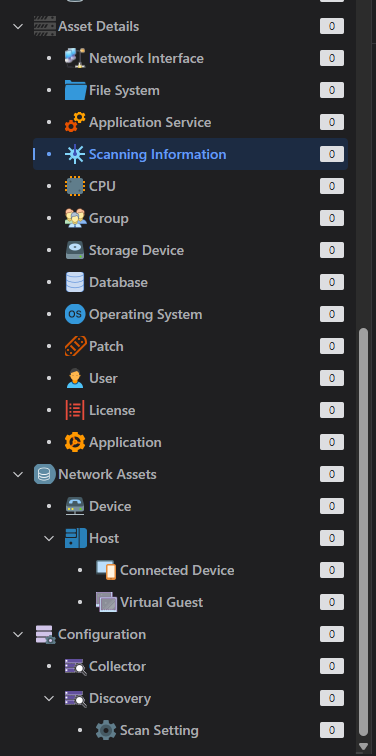The width and height of the screenshot is (376, 756).
Task: Click the blue File System folder icon
Action: (75, 90)
